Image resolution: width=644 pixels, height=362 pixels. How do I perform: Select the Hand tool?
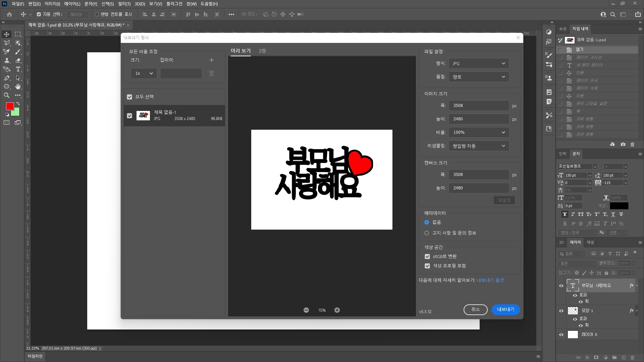point(18,86)
